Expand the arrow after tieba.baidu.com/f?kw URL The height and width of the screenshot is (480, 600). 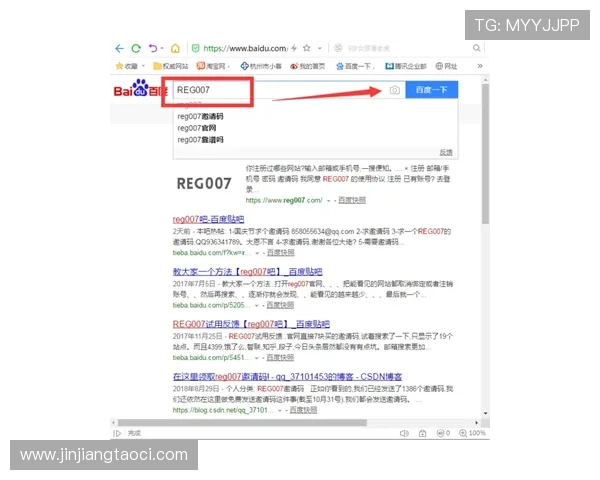tap(258, 253)
